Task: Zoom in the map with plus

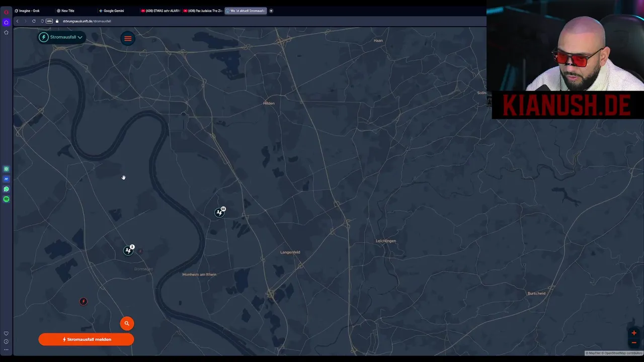Action: tap(634, 333)
